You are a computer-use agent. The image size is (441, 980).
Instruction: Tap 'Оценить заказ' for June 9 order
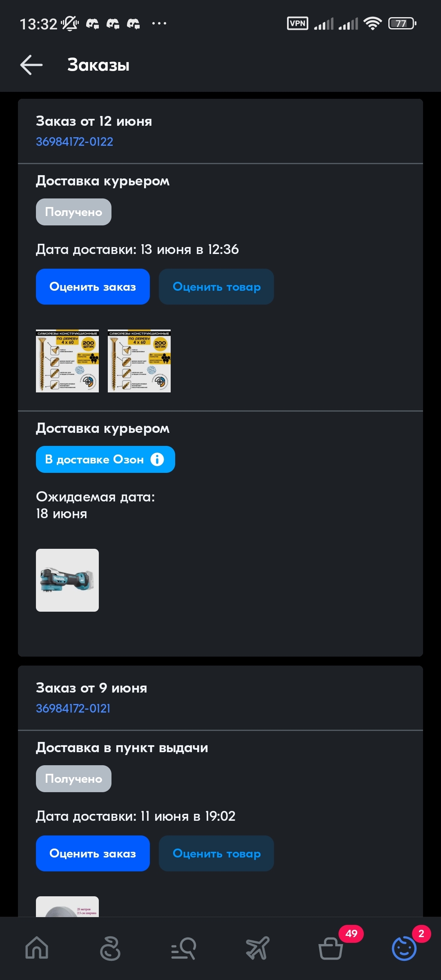pyautogui.click(x=93, y=853)
